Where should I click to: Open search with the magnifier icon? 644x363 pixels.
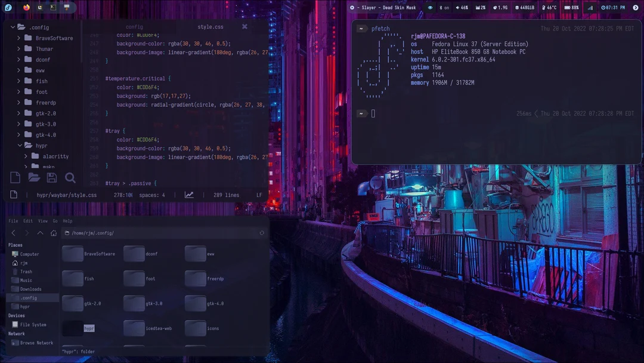(70, 177)
